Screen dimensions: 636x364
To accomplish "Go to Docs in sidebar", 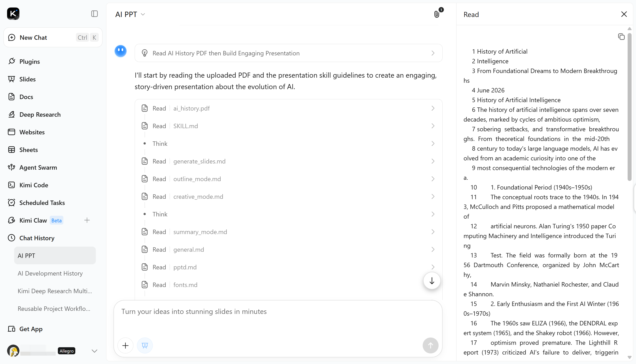I will 26,97.
